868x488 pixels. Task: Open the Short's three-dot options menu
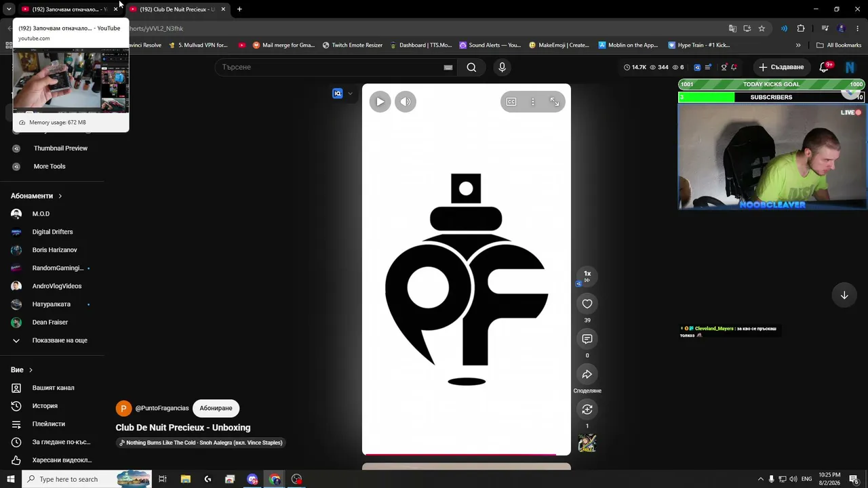(x=533, y=102)
